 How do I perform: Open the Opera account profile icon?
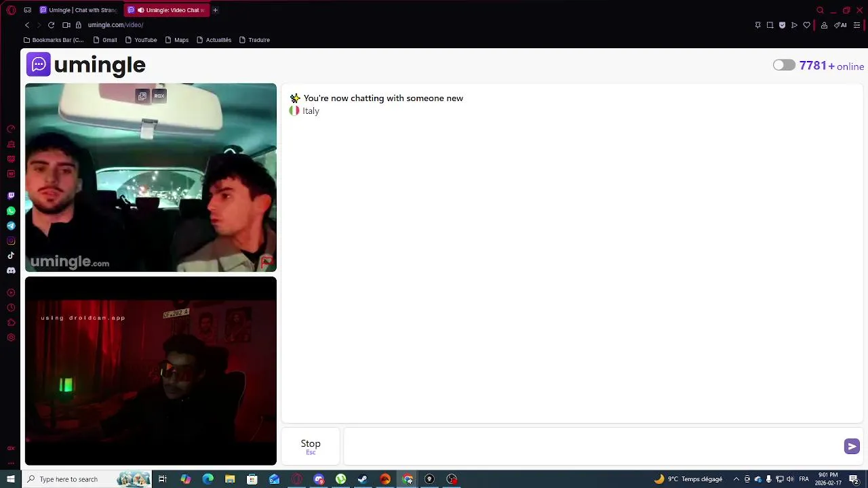coord(824,25)
